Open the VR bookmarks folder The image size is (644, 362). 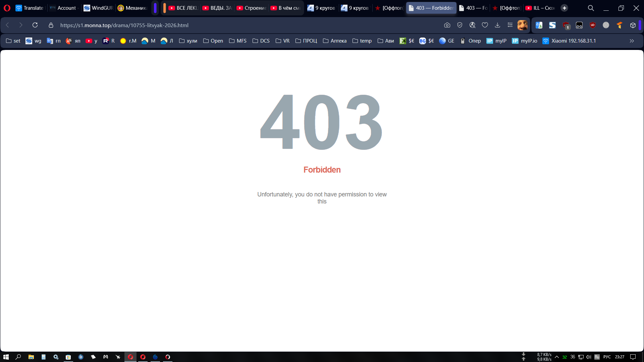pos(282,41)
